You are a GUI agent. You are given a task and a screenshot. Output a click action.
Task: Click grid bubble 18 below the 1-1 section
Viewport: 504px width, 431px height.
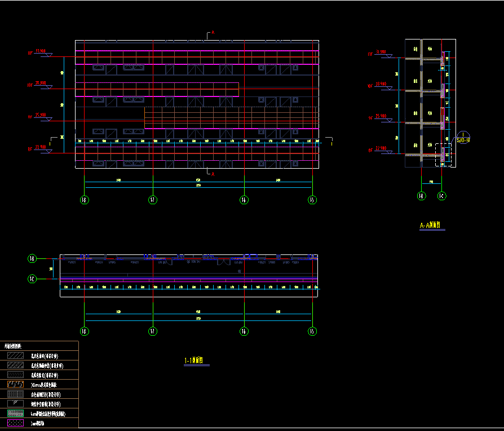(x=84, y=331)
